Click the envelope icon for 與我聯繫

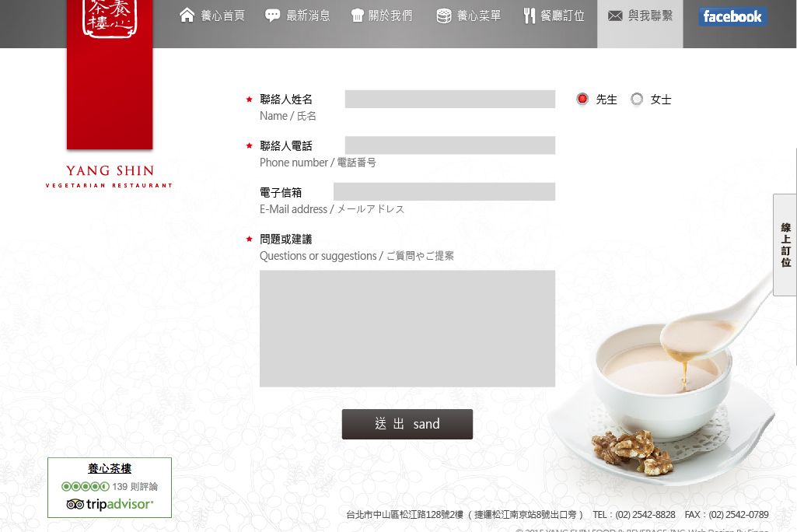[x=615, y=16]
